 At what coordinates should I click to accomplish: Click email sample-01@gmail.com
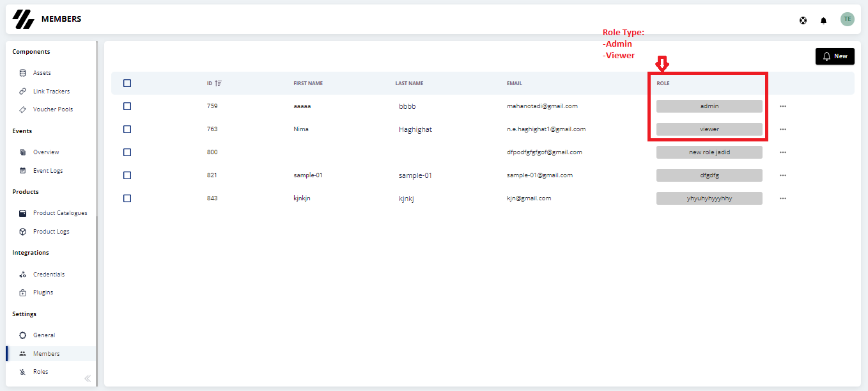point(539,175)
